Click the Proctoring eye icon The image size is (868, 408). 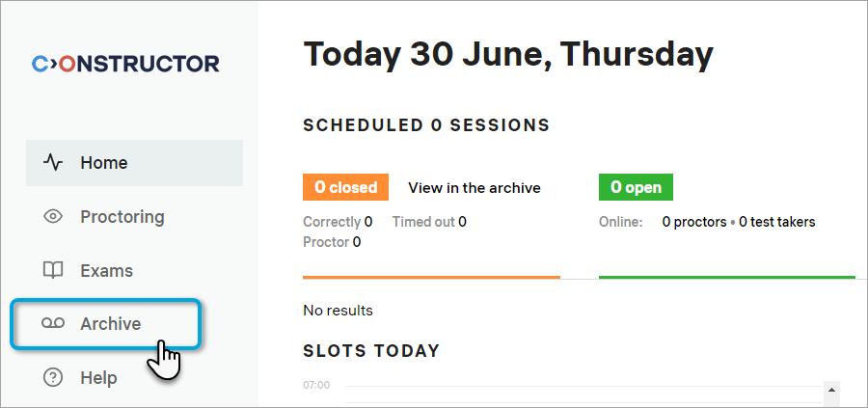[x=53, y=217]
